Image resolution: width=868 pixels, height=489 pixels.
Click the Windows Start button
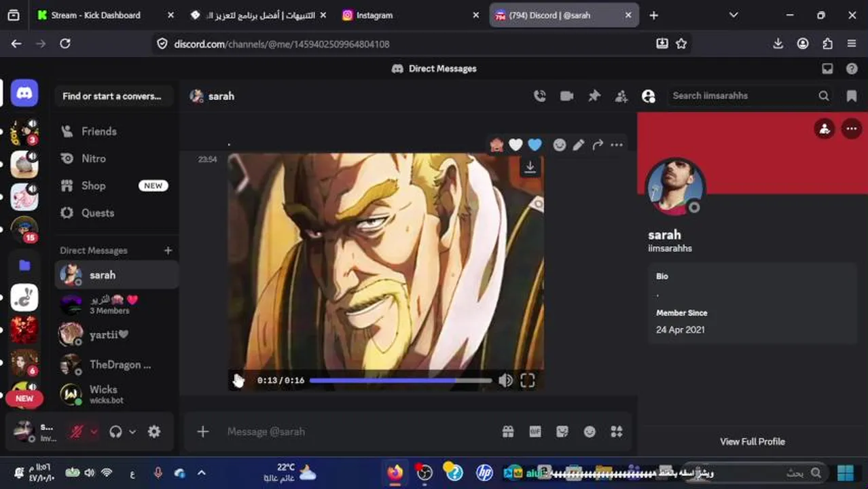click(x=846, y=473)
